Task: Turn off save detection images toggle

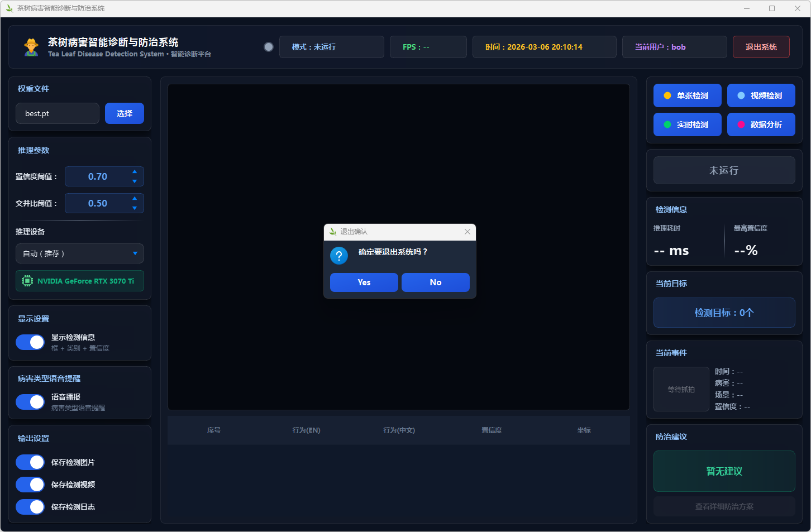Action: coord(30,462)
